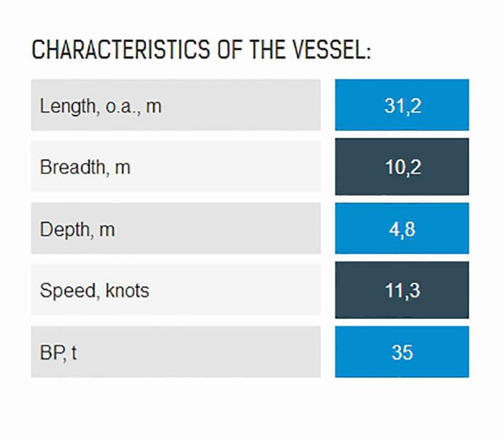The width and height of the screenshot is (504, 440).
Task: Click the "m" unit after Breadth
Action: coord(123,168)
